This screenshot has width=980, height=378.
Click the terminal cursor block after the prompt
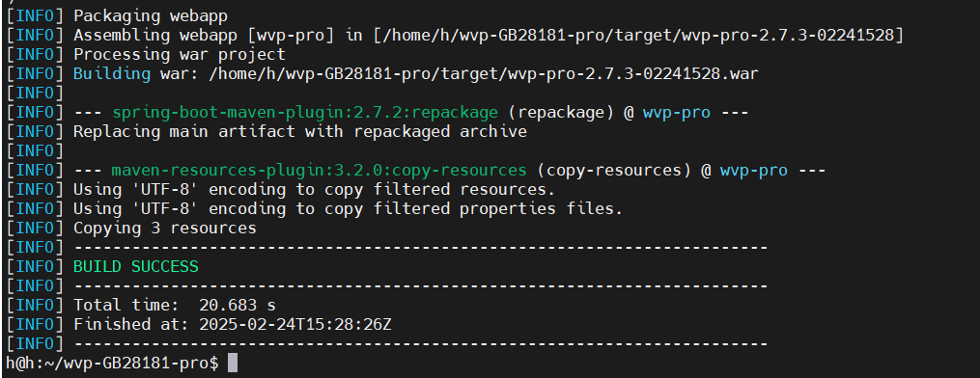click(233, 363)
